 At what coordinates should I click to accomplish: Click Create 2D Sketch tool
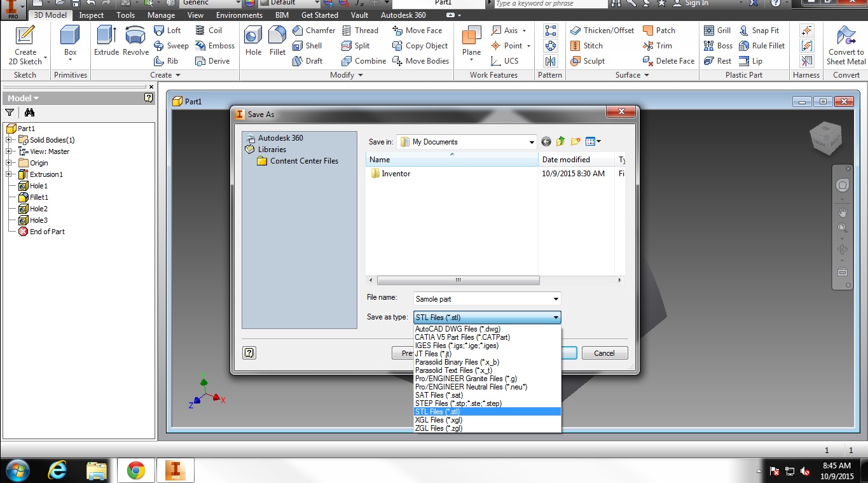point(25,45)
